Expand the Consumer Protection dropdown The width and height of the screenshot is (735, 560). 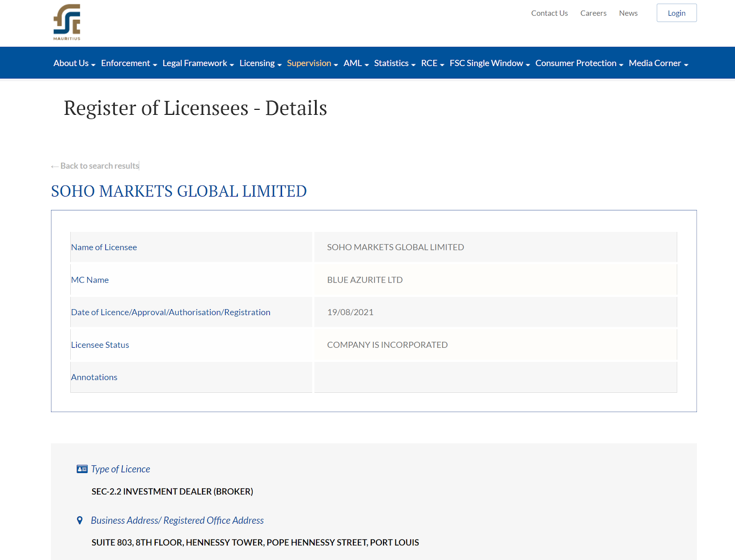(579, 63)
